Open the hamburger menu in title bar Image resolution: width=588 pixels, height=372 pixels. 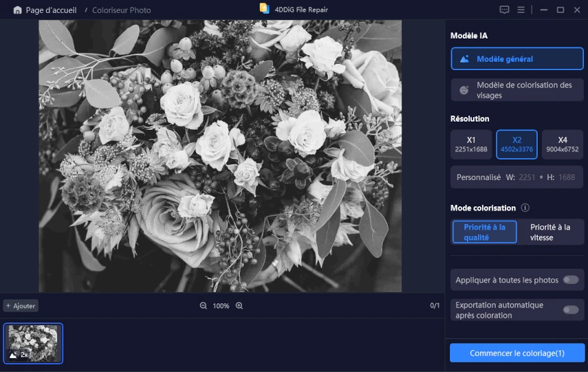pos(521,10)
